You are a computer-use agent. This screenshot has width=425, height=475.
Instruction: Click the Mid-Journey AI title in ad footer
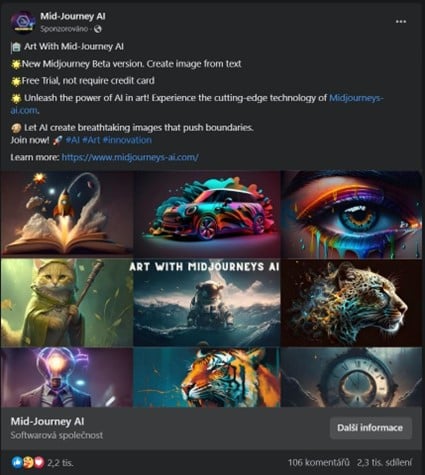pos(47,421)
